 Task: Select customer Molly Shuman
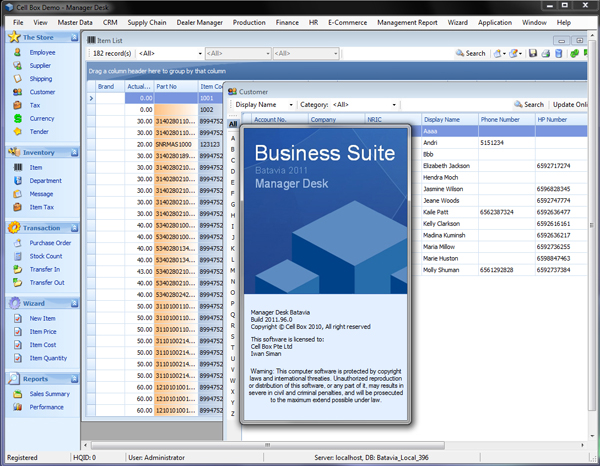click(x=441, y=270)
